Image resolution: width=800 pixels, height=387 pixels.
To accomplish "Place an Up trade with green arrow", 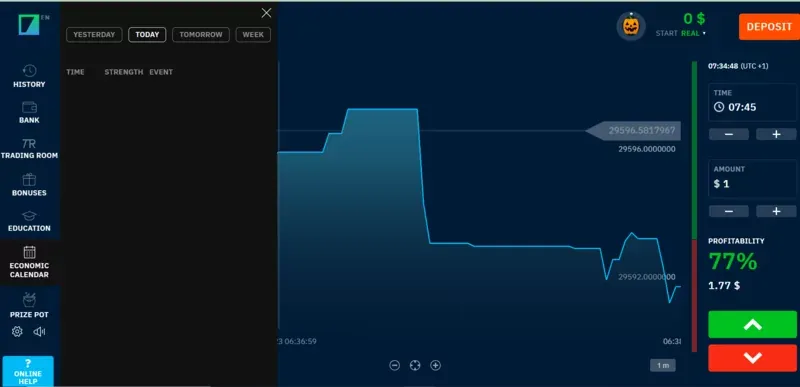I will tap(752, 324).
